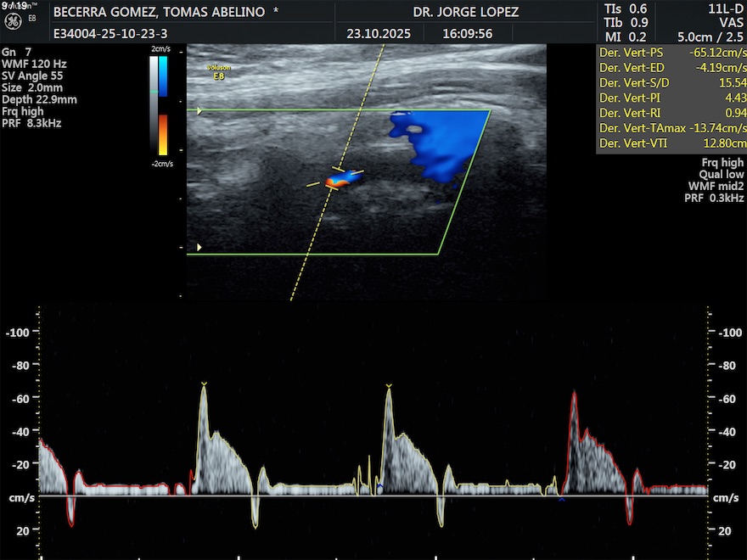Click the yellow Voluson E8 image watermark
The width and height of the screenshot is (747, 560).
[x=218, y=71]
